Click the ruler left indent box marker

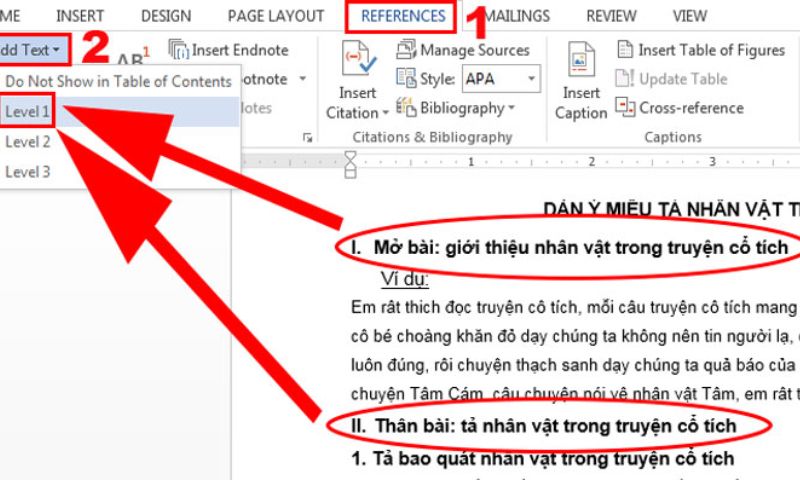click(x=351, y=174)
